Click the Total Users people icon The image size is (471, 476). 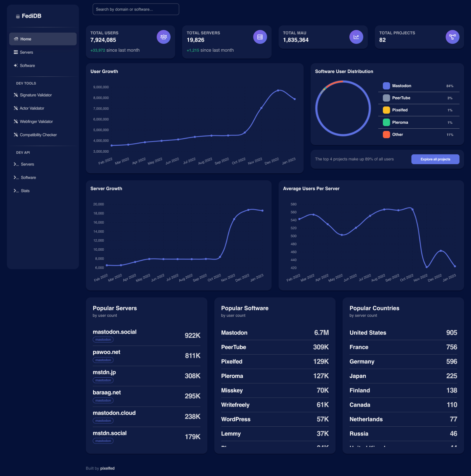[164, 37]
